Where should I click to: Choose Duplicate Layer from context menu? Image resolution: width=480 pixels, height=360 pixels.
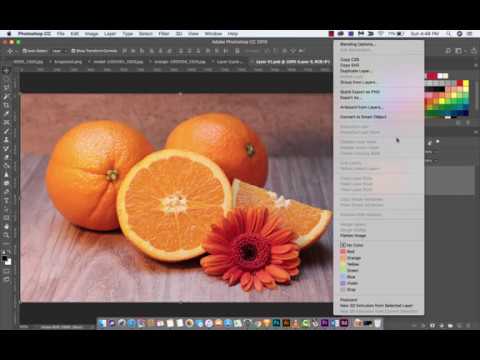click(355, 71)
